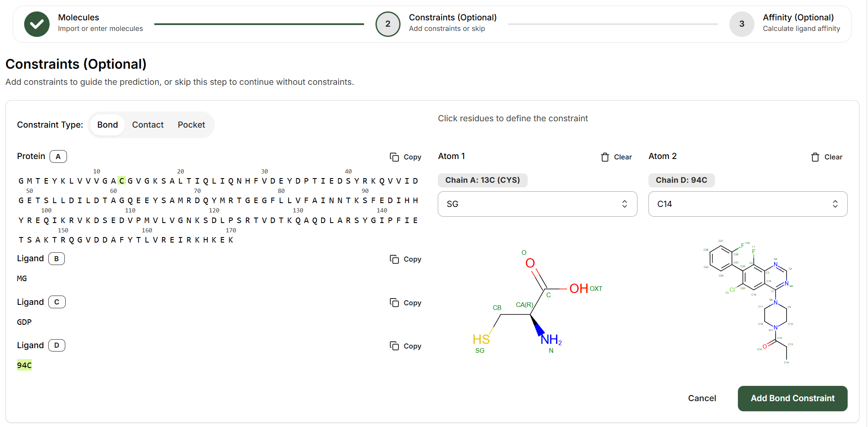The height and width of the screenshot is (427, 868).
Task: Click Cancel to discard the constraint
Action: 702,398
